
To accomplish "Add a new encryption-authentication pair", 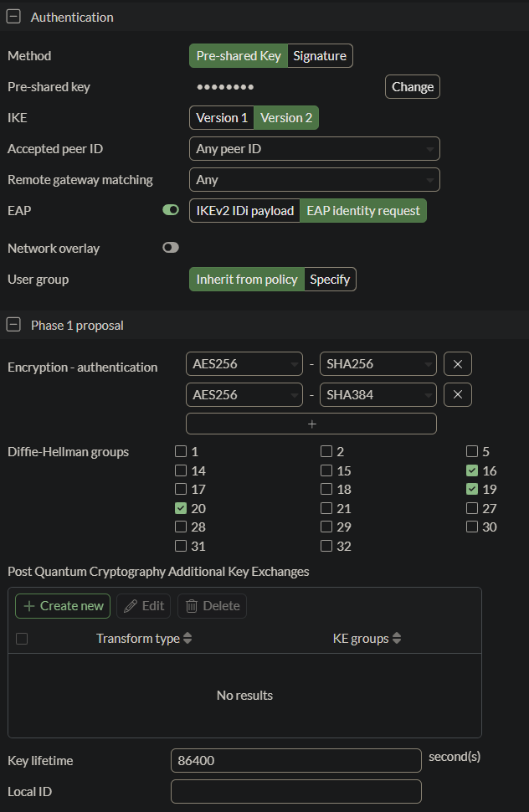I will point(311,424).
